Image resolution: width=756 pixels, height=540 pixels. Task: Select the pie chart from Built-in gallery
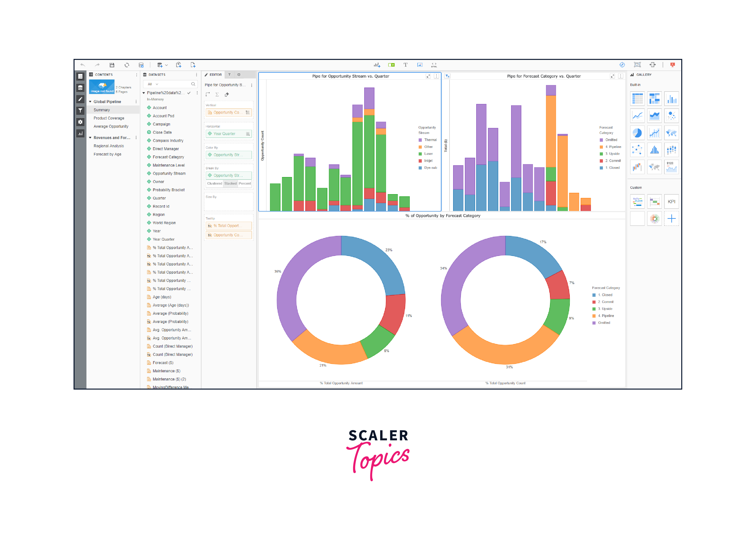click(637, 133)
